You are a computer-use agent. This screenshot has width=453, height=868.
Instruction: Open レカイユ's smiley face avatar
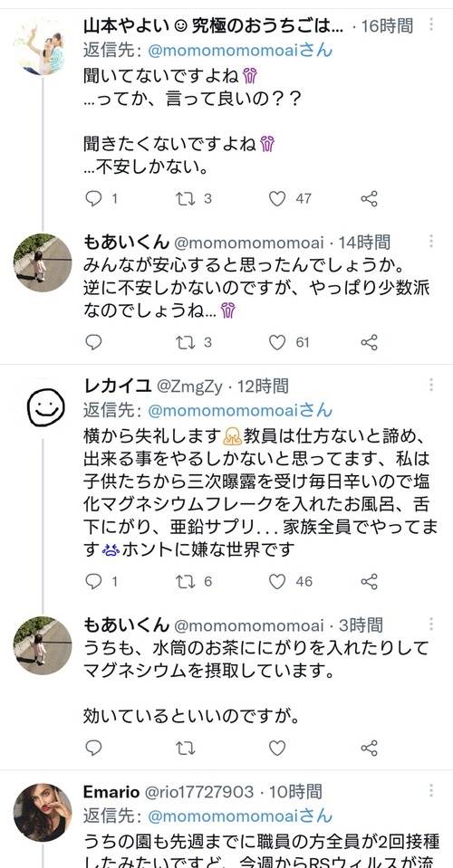coord(46,407)
